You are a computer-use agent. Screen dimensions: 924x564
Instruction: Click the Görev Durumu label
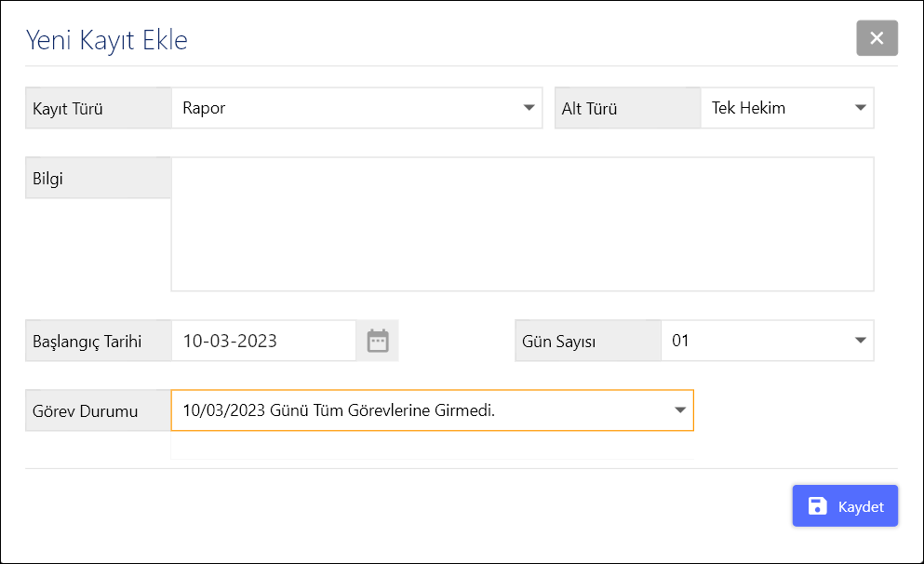tap(86, 411)
